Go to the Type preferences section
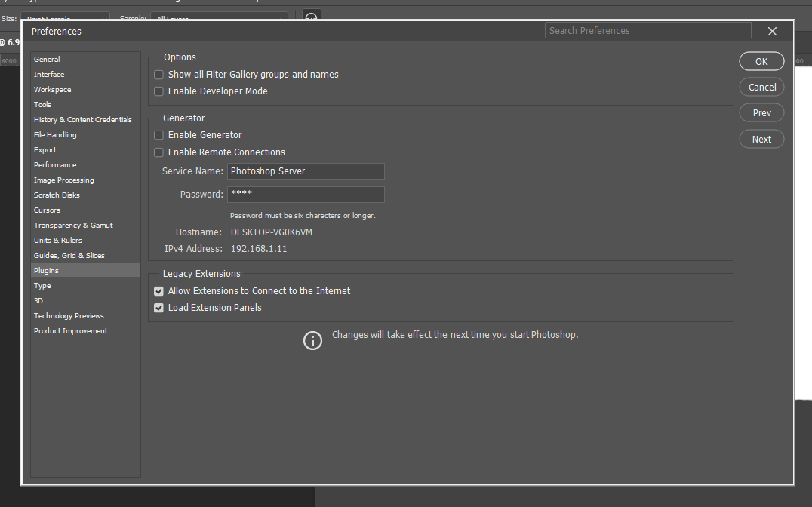This screenshot has height=507, width=812. (x=42, y=285)
